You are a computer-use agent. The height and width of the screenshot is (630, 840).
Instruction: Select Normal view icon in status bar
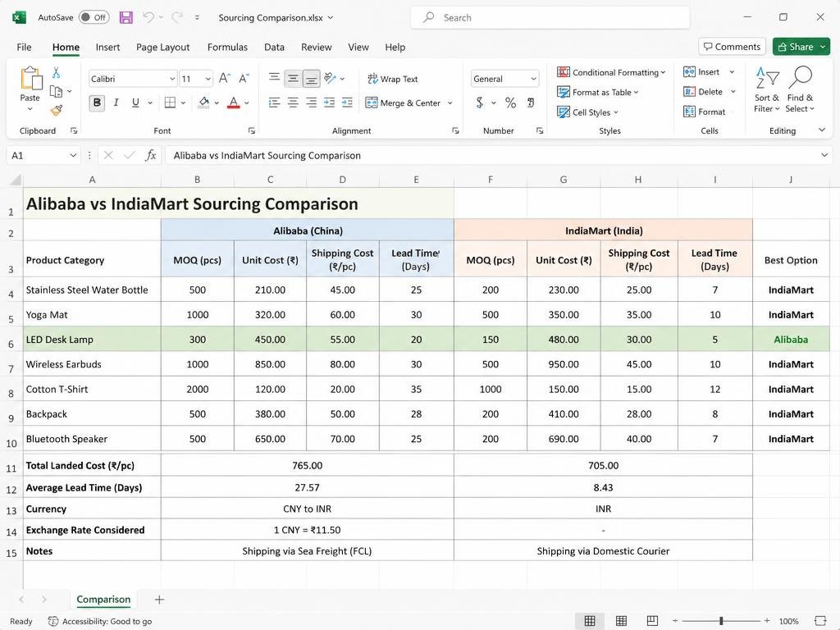click(x=590, y=621)
